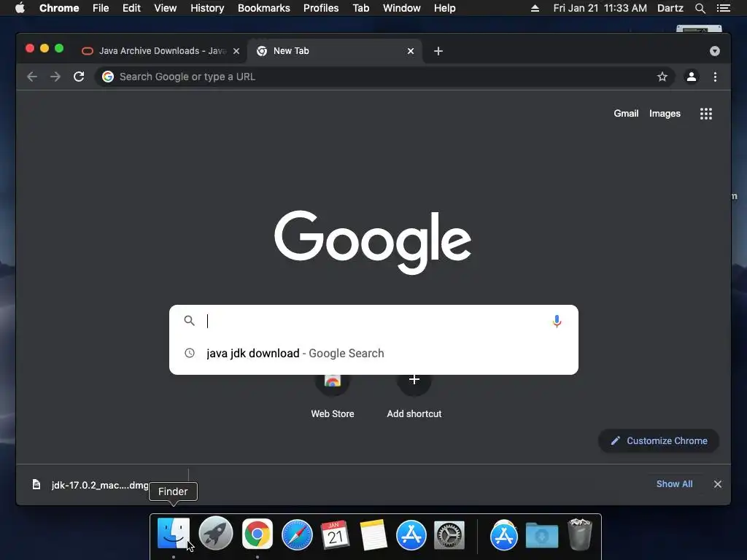Open the Help menu
Image resolution: width=747 pixels, height=560 pixels.
[444, 8]
